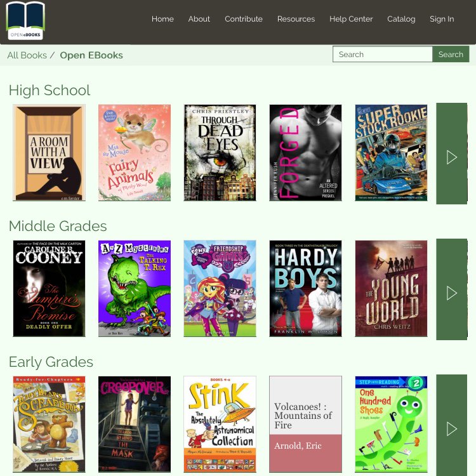Image resolution: width=476 pixels, height=476 pixels.
Task: Select Friendship Games book cover
Action: pyautogui.click(x=220, y=288)
